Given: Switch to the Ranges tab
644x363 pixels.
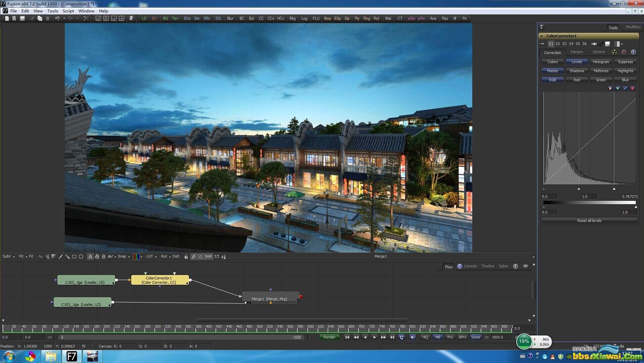Looking at the screenshot, I should pos(577,52).
